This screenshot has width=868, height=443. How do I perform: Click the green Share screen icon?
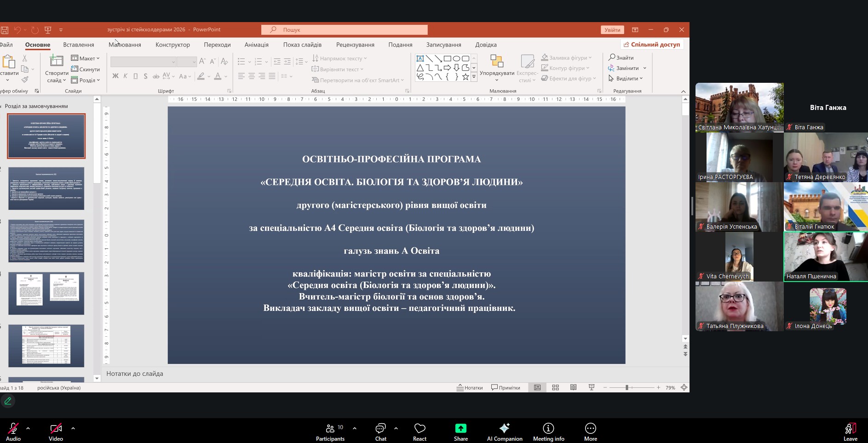coord(460,429)
